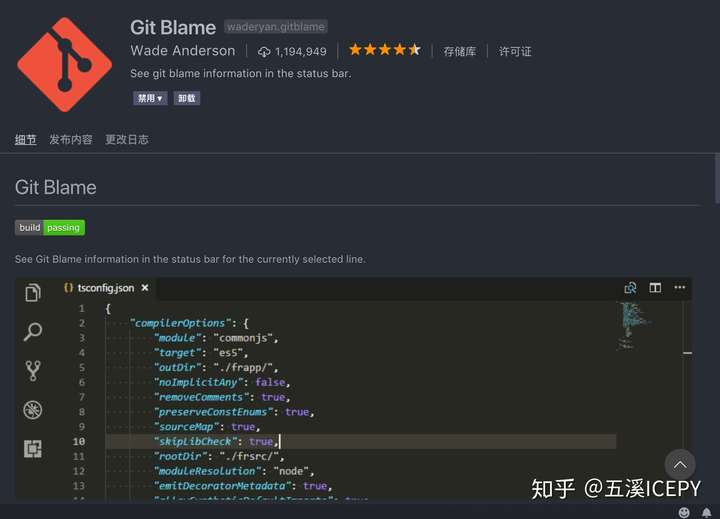This screenshot has height=519, width=720.
Task: Click the open changes icon in editor toolbar
Action: [630, 288]
